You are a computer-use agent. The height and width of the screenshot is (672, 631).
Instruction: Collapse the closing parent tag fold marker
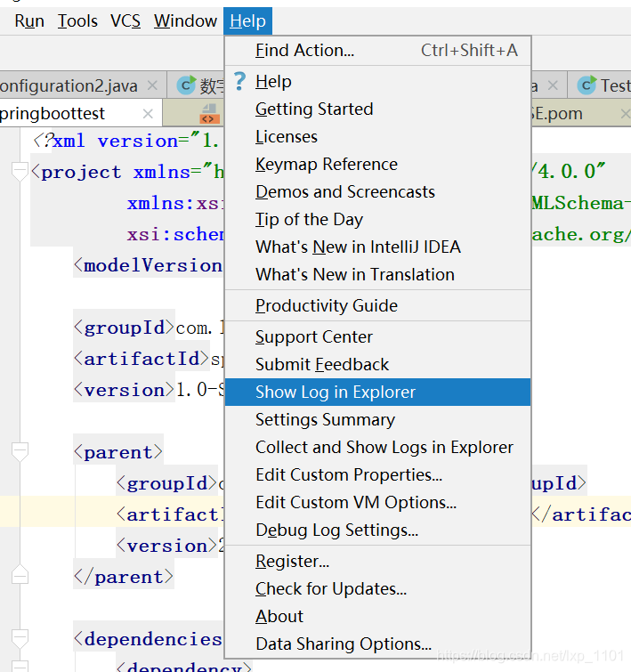[x=20, y=575]
